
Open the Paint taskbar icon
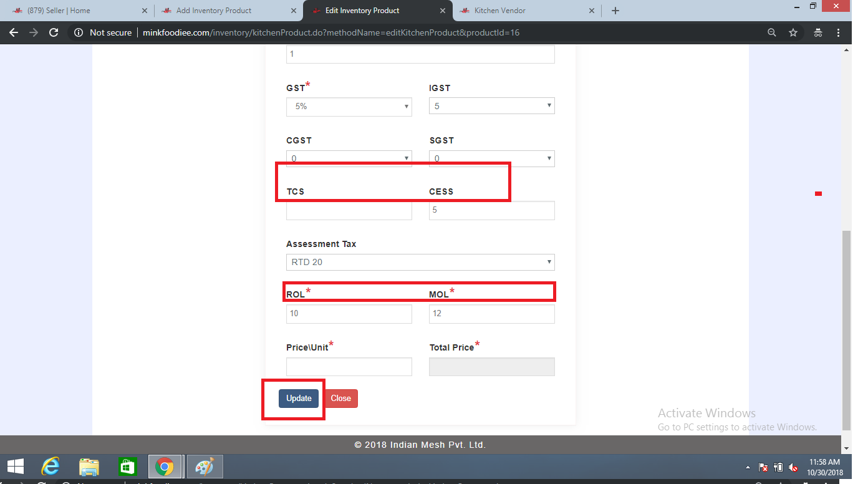click(x=205, y=467)
